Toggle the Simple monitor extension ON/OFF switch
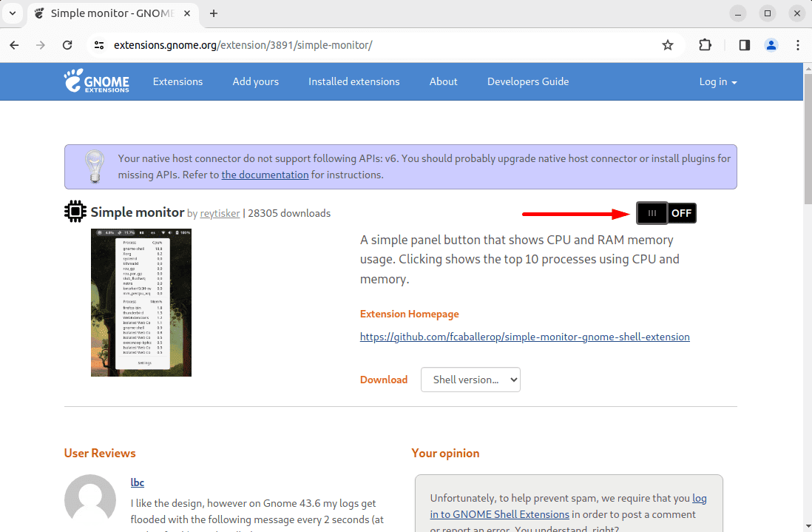 (666, 213)
